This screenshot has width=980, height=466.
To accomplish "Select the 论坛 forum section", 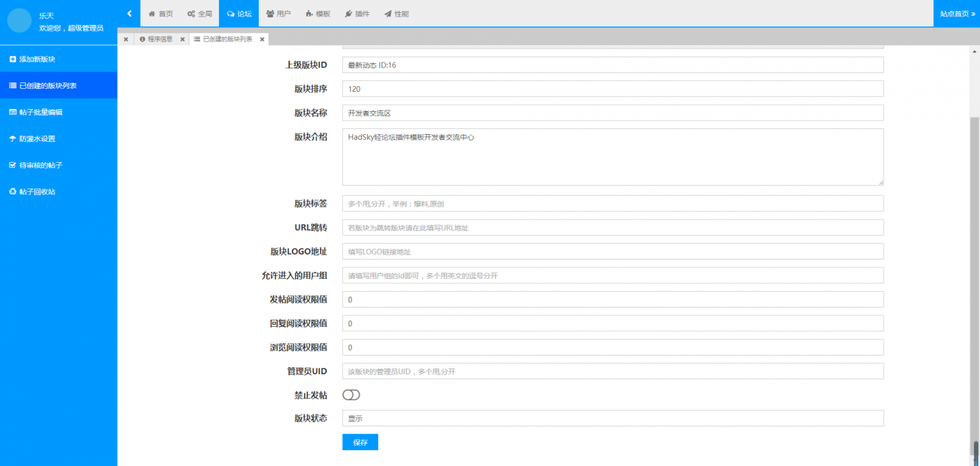I will tap(239, 14).
